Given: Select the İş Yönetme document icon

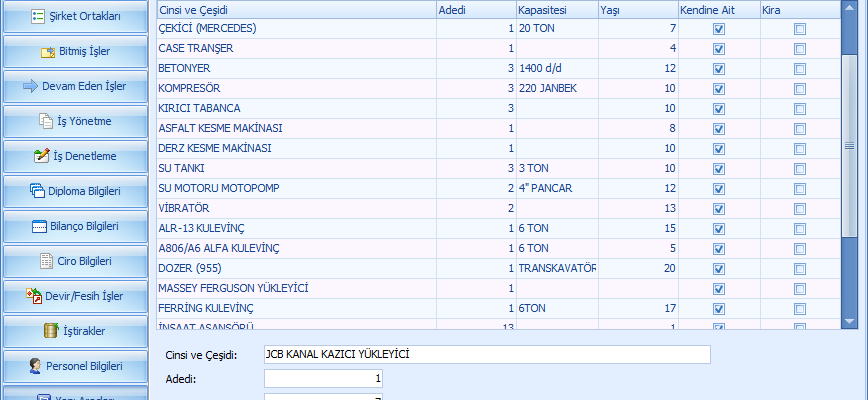Looking at the screenshot, I should point(45,121).
